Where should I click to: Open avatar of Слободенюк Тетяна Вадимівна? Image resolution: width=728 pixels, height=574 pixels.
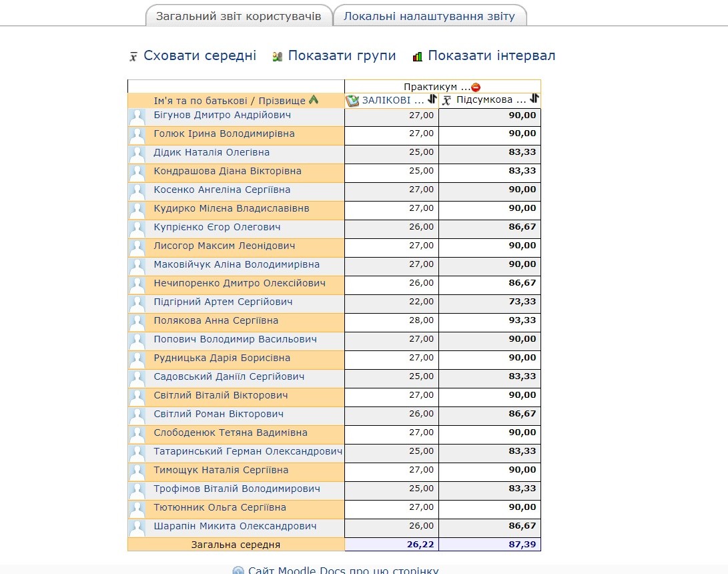click(137, 435)
